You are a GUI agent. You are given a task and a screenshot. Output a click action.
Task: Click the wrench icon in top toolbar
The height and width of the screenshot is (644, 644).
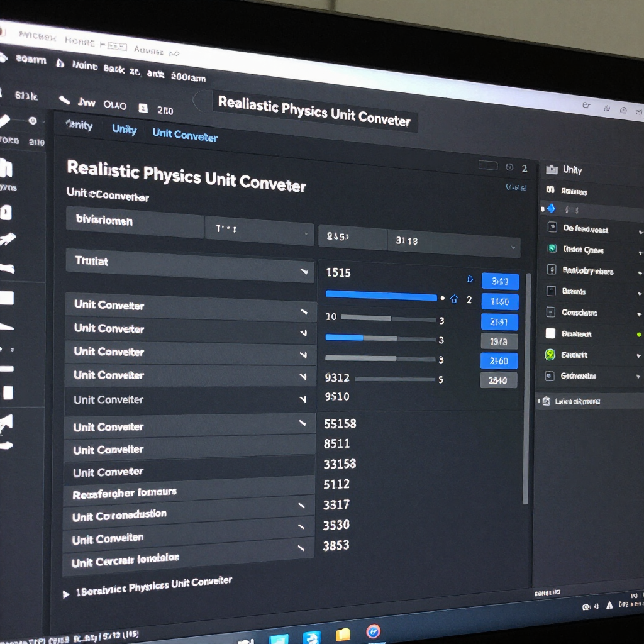pyautogui.click(x=65, y=100)
